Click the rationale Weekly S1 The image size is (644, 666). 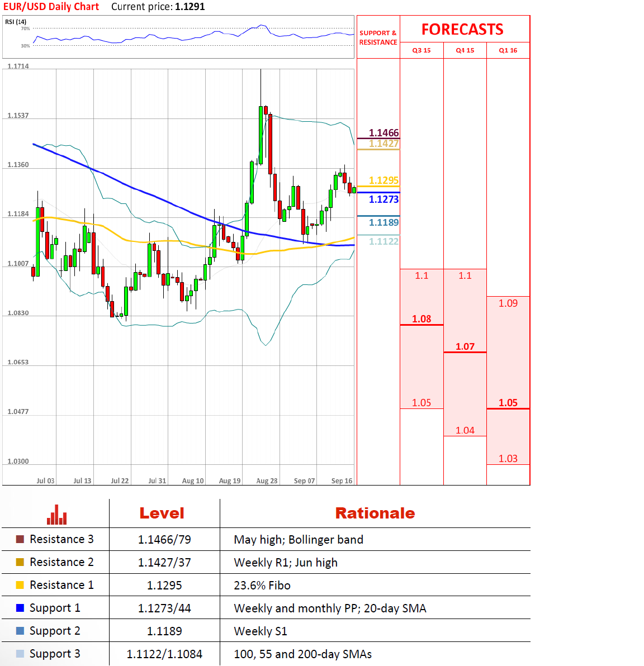pos(260,631)
